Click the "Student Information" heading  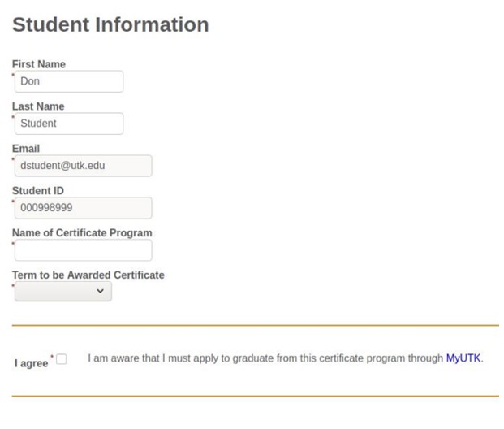110,25
